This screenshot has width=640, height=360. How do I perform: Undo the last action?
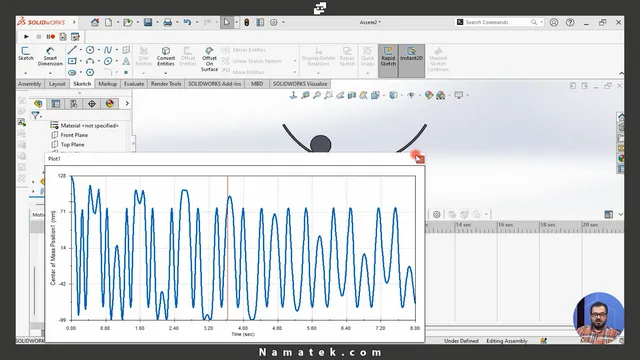click(x=187, y=22)
